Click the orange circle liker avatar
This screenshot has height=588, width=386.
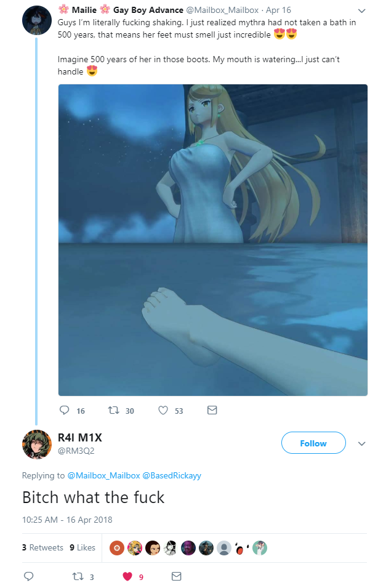(117, 548)
